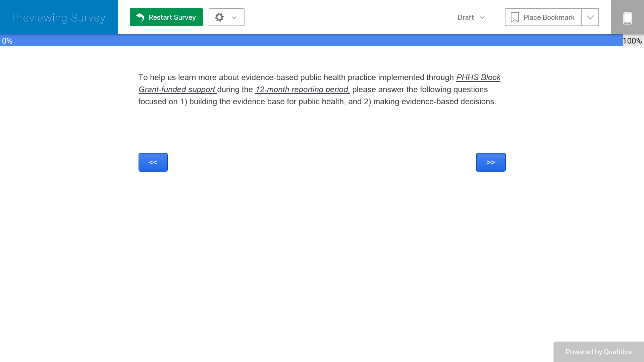The width and height of the screenshot is (644, 362).
Task: Click the Powered by Qualtrics badge
Action: 598,352
